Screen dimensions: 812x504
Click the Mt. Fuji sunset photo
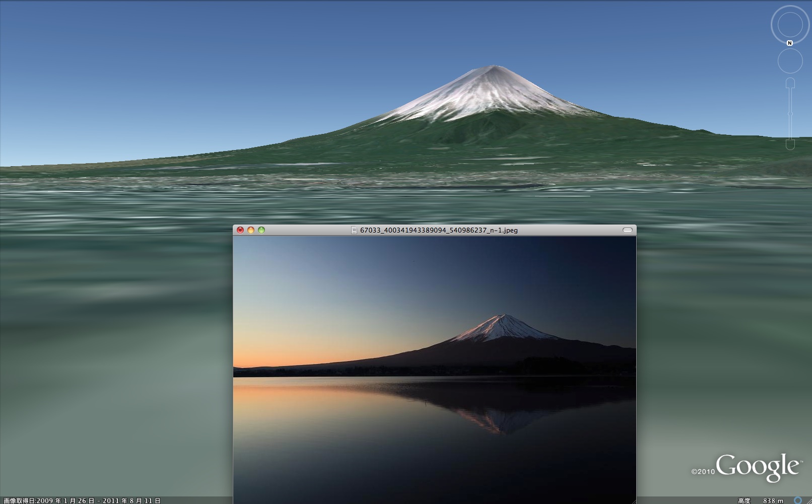coord(435,370)
